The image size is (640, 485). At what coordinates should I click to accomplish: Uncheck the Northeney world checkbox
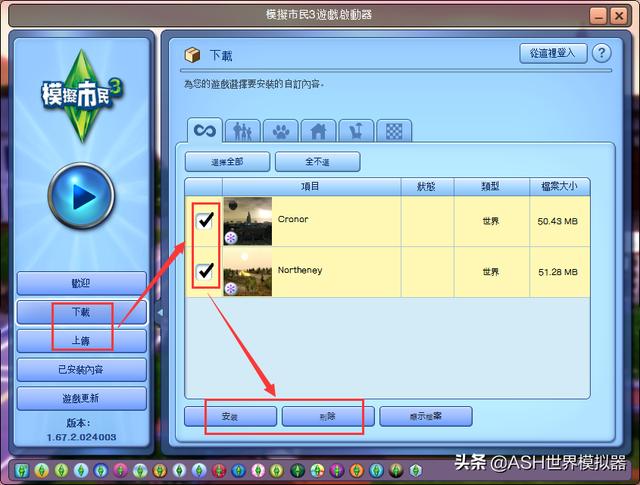click(x=204, y=271)
